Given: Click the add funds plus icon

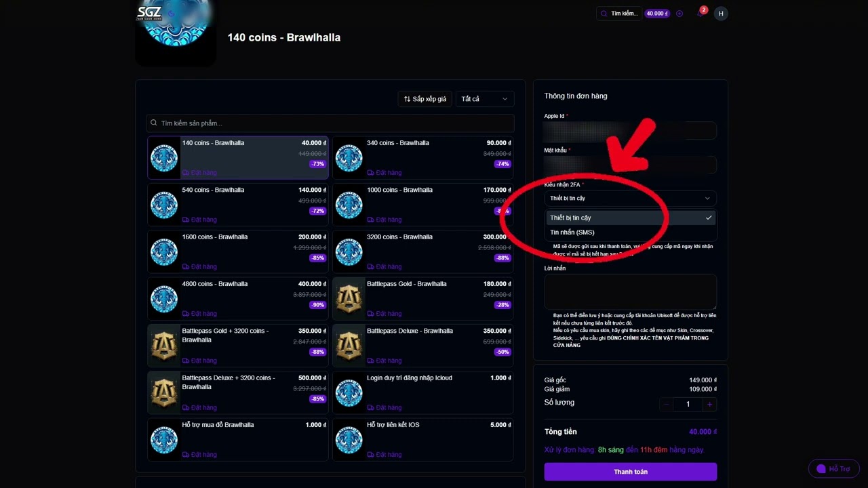Looking at the screenshot, I should (x=679, y=14).
